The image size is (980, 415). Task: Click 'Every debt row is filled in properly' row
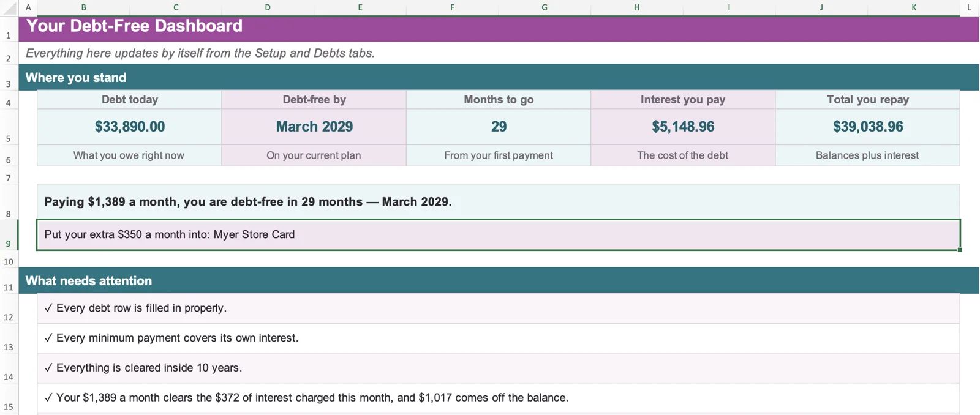[x=499, y=308]
